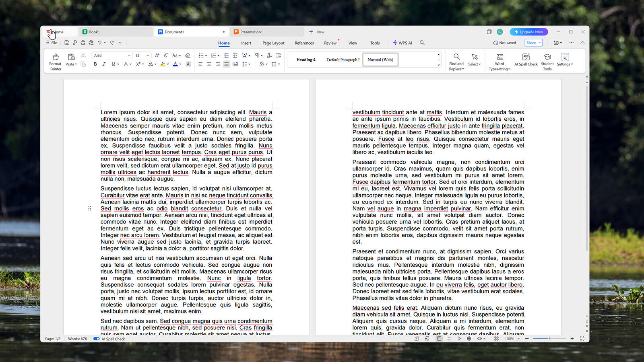The height and width of the screenshot is (362, 644).
Task: Toggle the AI Spell Check switch in status bar
Action: pos(97,339)
